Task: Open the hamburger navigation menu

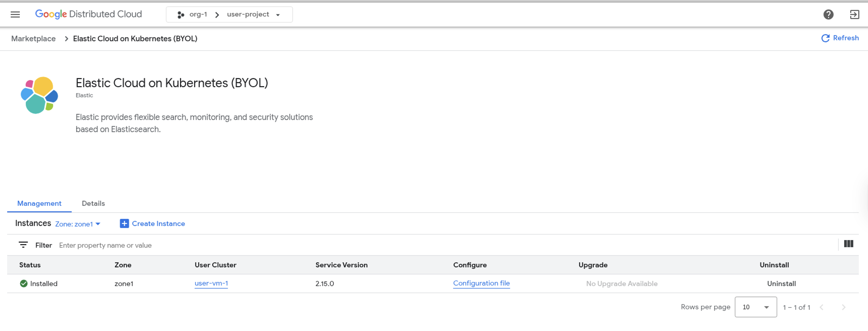Action: click(15, 14)
